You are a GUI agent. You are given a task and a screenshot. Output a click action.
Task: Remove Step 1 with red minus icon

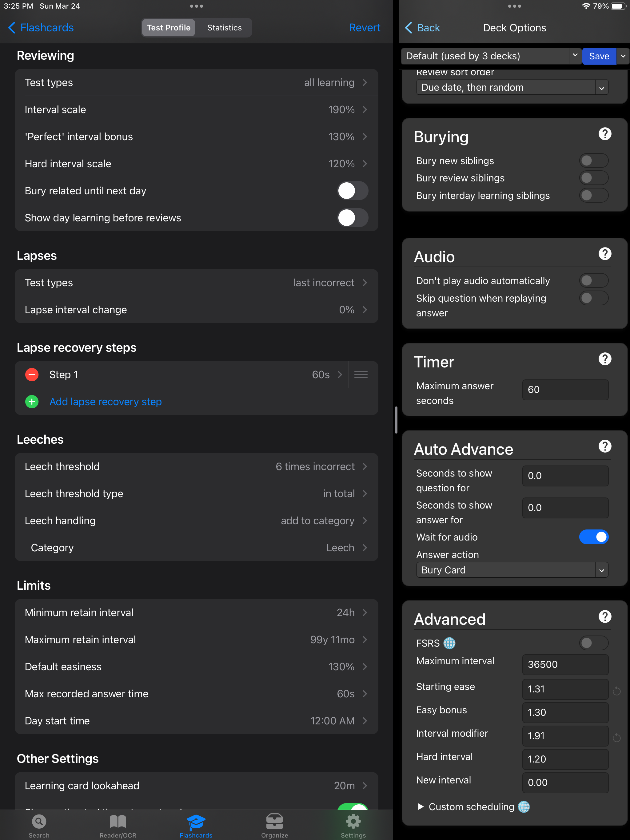[32, 374]
